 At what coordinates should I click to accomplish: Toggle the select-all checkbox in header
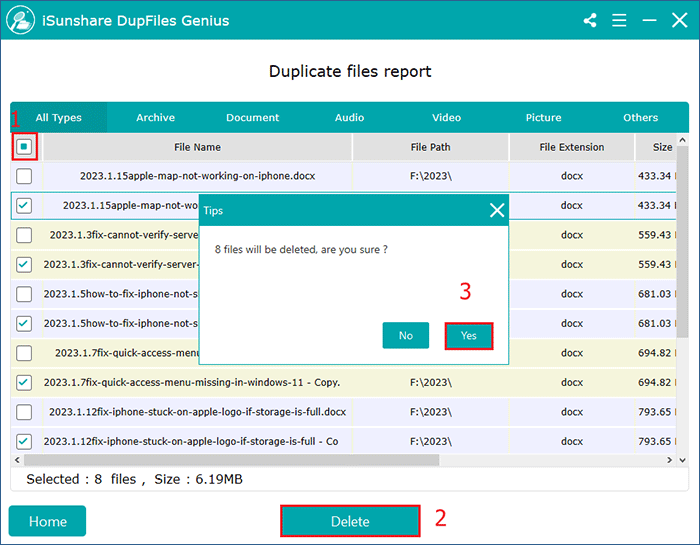coord(24,146)
